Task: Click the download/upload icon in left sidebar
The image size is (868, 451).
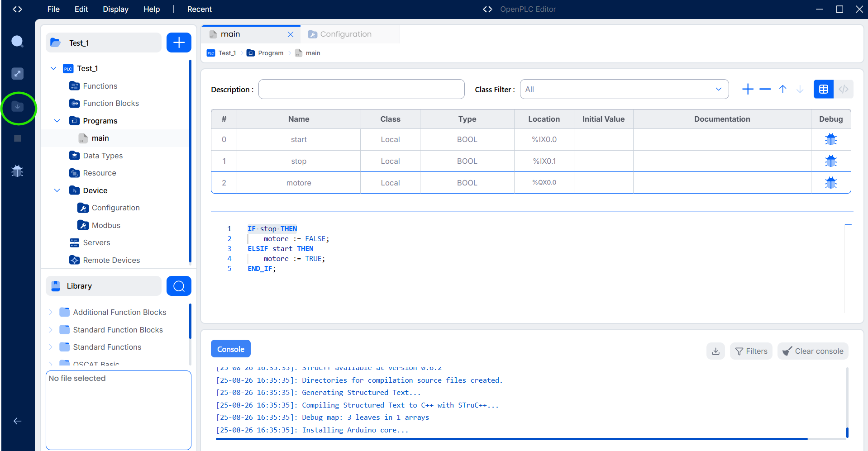Action: 17,107
